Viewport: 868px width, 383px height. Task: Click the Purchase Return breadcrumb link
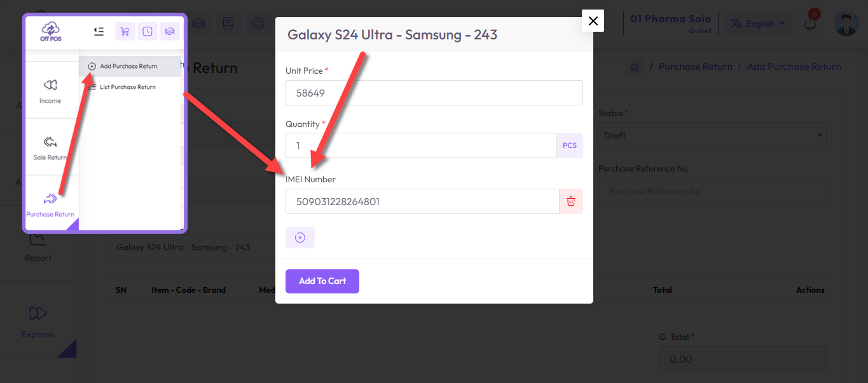pos(695,67)
